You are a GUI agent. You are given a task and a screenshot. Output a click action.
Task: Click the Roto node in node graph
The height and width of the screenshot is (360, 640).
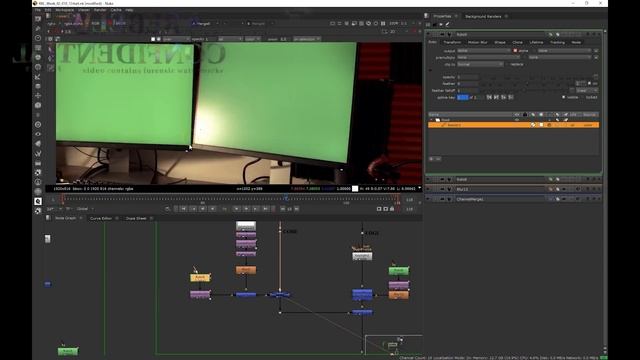(x=200, y=278)
